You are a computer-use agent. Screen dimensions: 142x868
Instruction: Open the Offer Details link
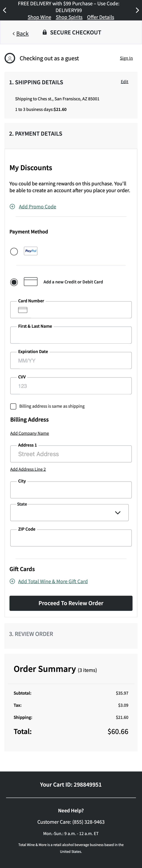pos(100,17)
